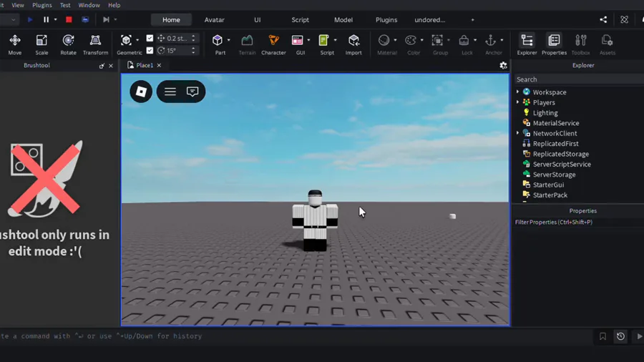
Task: Toggle the Explorer panel button
Action: tap(527, 44)
